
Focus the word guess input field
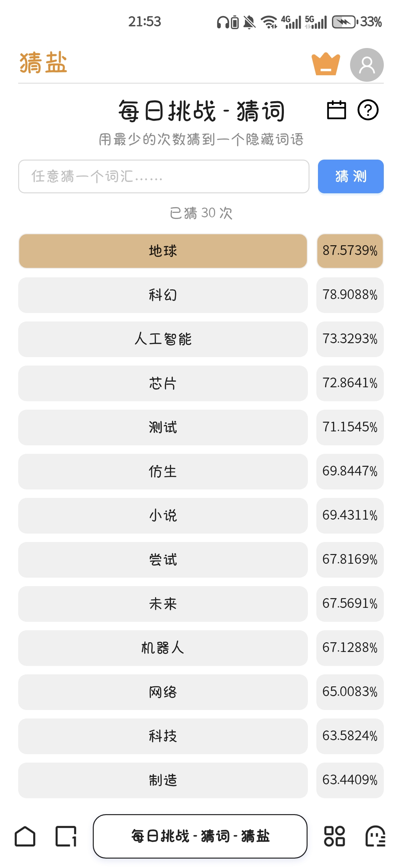click(164, 176)
